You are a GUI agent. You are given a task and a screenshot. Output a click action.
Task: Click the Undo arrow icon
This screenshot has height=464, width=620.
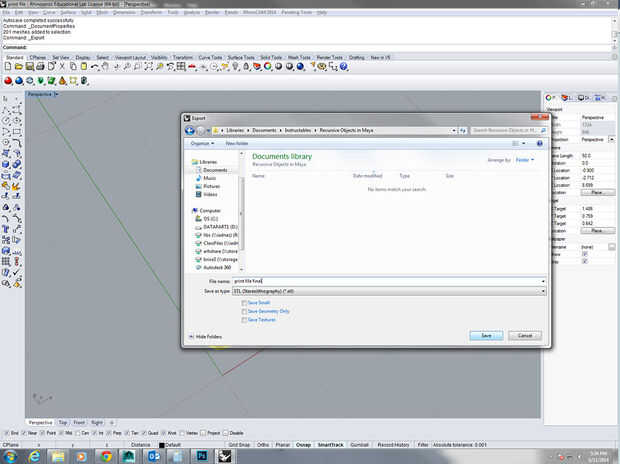point(94,66)
